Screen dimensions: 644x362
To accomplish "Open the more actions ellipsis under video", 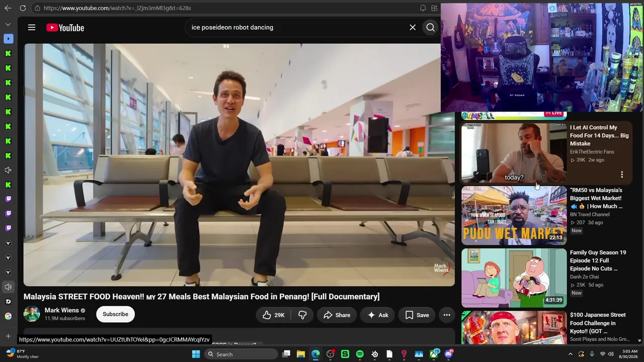I will [447, 315].
